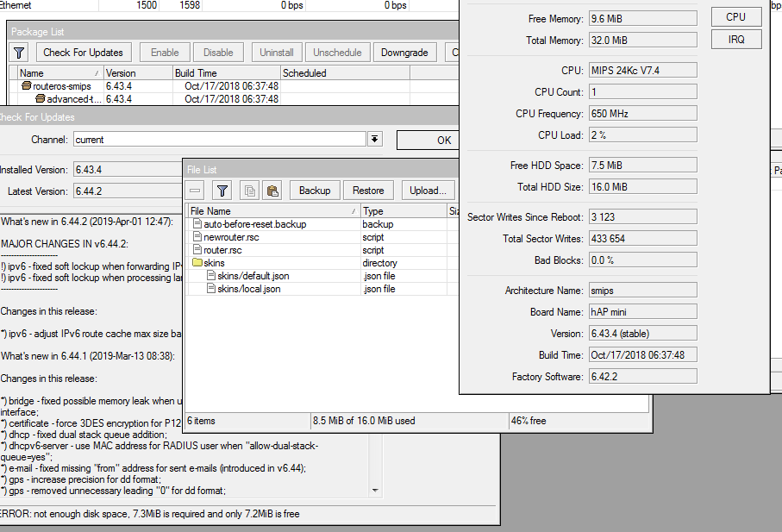
Task: Click the Restore button
Action: [368, 191]
